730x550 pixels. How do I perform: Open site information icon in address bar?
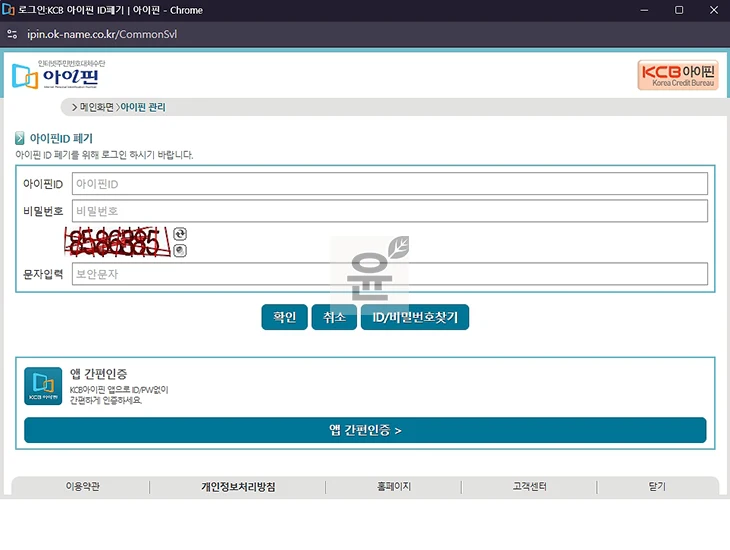12,35
